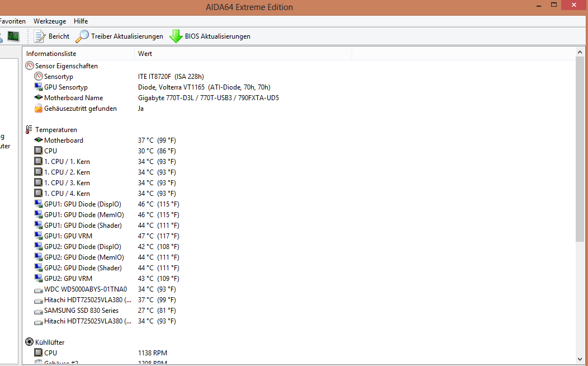Click the green BIOS Aktualisierungen arrow icon
The width and height of the screenshot is (588, 366).
pos(176,36)
